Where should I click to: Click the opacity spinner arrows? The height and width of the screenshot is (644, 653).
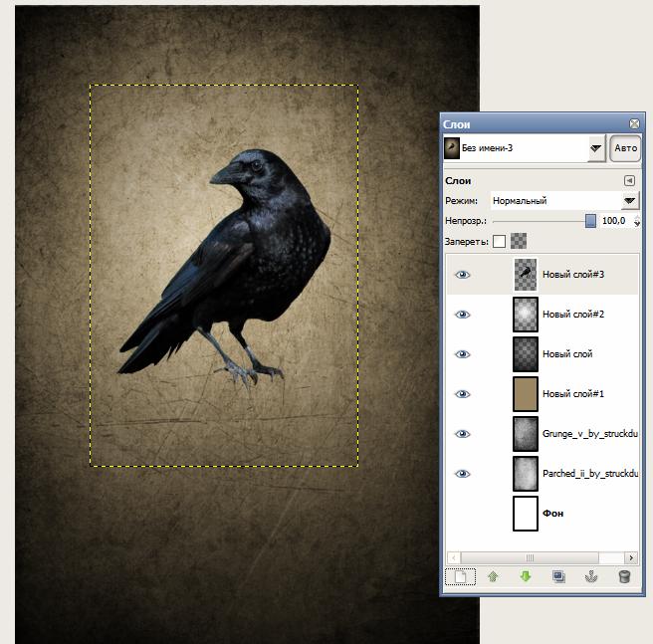pyautogui.click(x=637, y=221)
